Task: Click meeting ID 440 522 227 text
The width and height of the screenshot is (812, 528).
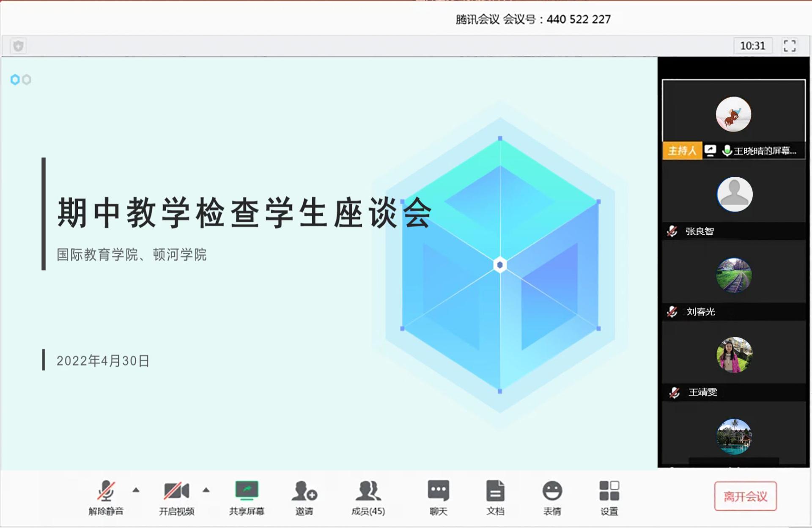Action: click(579, 19)
